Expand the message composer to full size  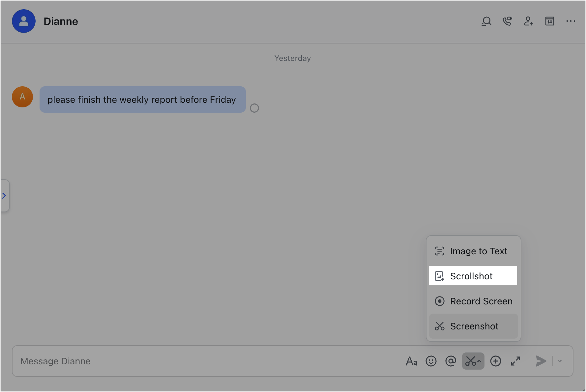click(515, 361)
